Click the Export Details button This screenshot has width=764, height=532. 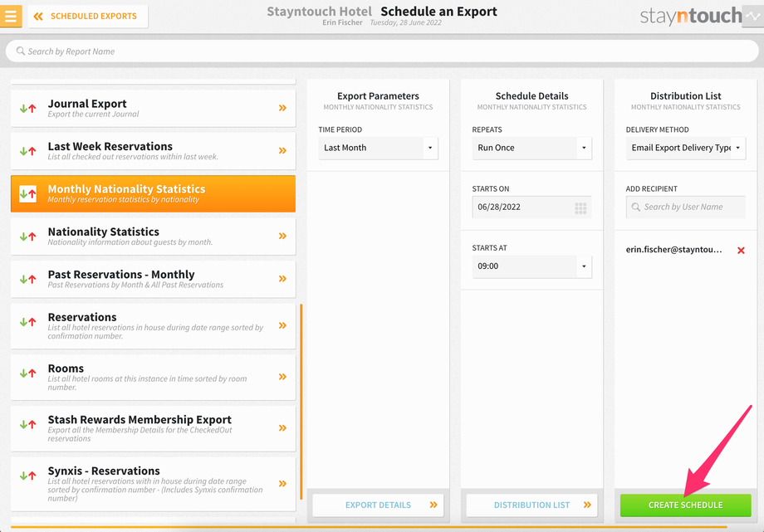click(x=378, y=505)
